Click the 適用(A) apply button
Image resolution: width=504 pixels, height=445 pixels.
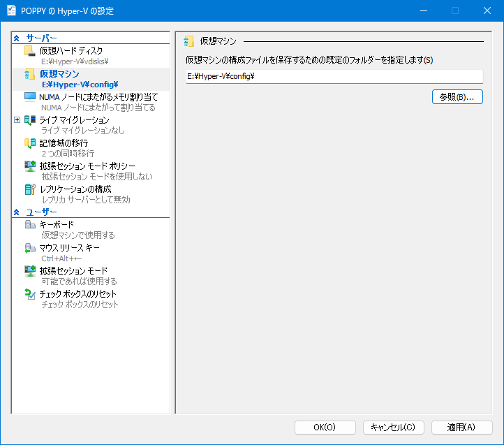tap(461, 428)
